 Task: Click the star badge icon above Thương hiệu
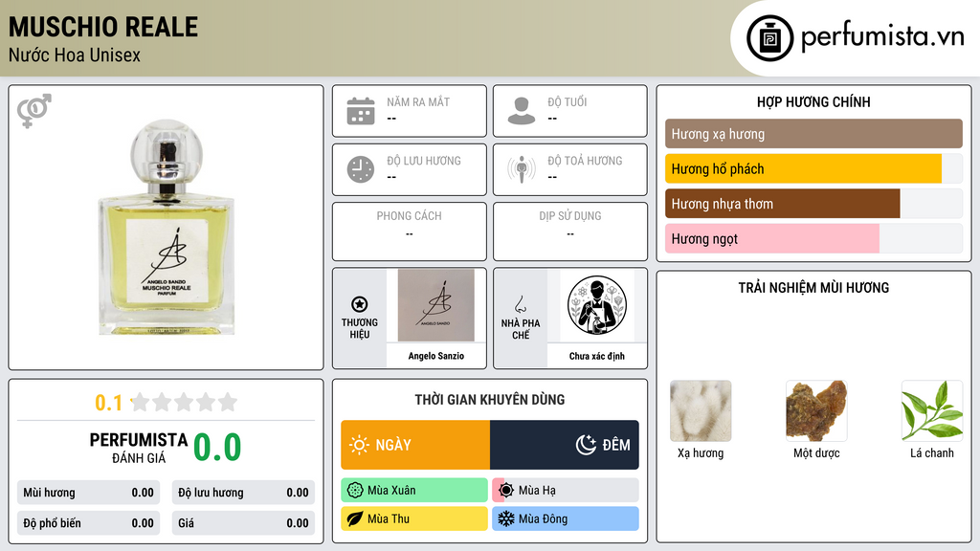point(360,304)
